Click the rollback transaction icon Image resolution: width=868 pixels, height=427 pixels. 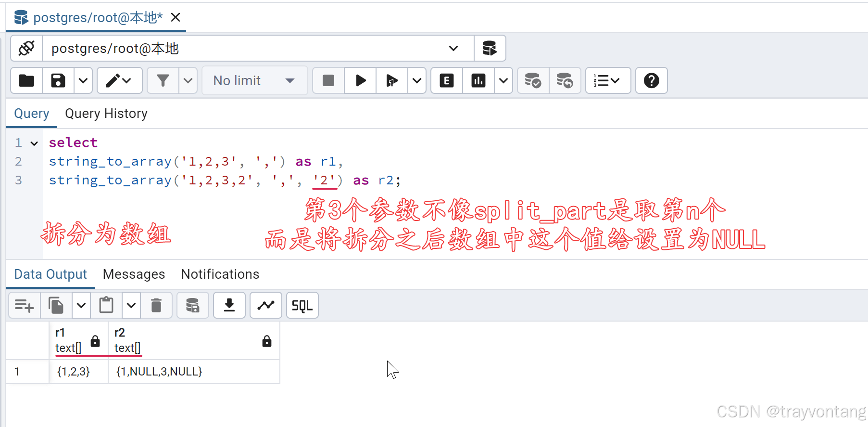(x=565, y=80)
